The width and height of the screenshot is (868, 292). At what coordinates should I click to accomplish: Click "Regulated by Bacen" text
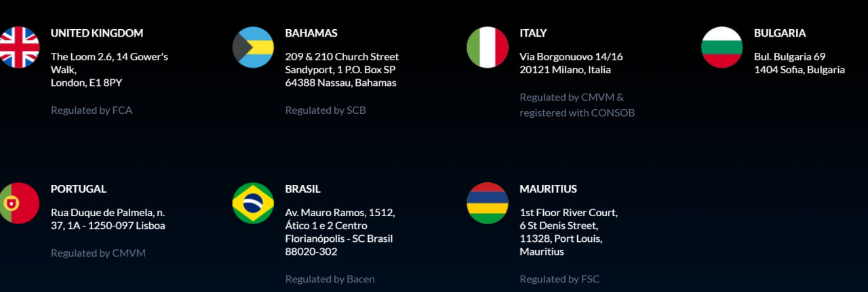[330, 279]
